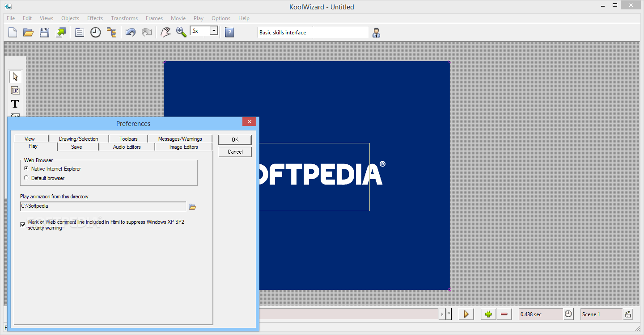Save the project with floppy icon

pyautogui.click(x=44, y=32)
